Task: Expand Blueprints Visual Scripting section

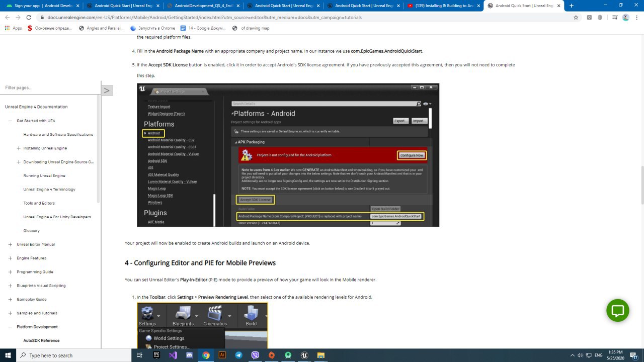Action: 10,286
